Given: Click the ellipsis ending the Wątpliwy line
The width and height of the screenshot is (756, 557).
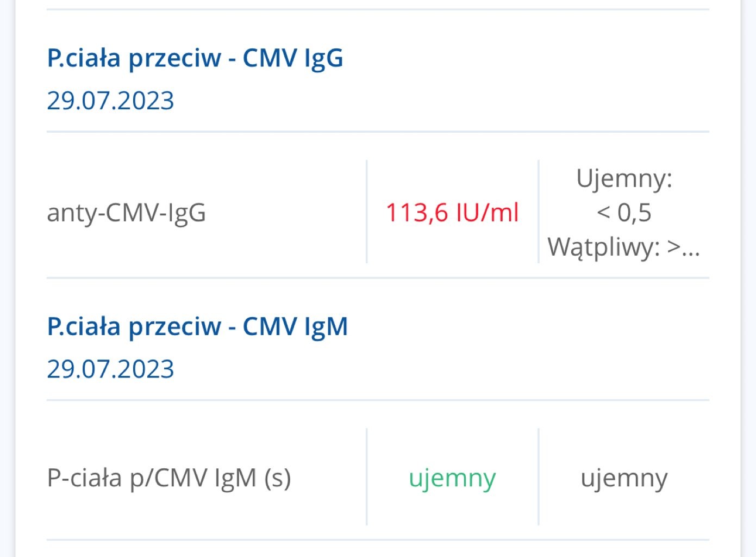Looking at the screenshot, I should coord(690,248).
